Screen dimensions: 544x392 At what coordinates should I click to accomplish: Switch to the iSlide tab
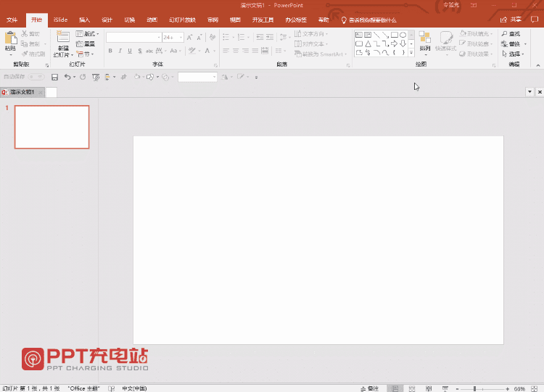click(60, 20)
